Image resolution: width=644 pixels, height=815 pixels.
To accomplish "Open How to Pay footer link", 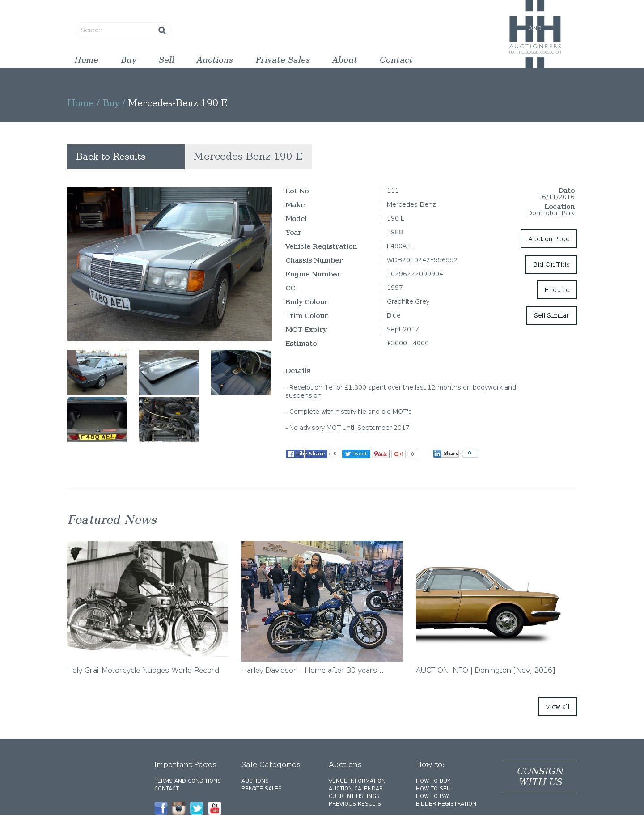I will (x=432, y=796).
